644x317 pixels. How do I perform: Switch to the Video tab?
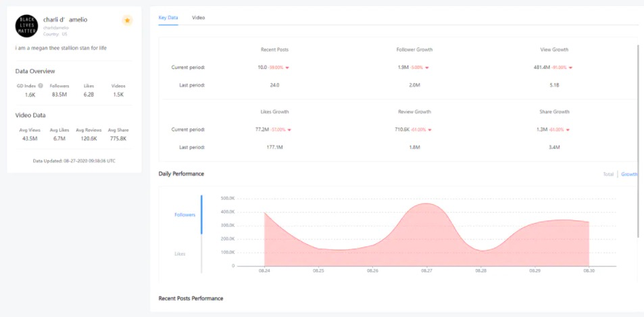click(x=199, y=18)
